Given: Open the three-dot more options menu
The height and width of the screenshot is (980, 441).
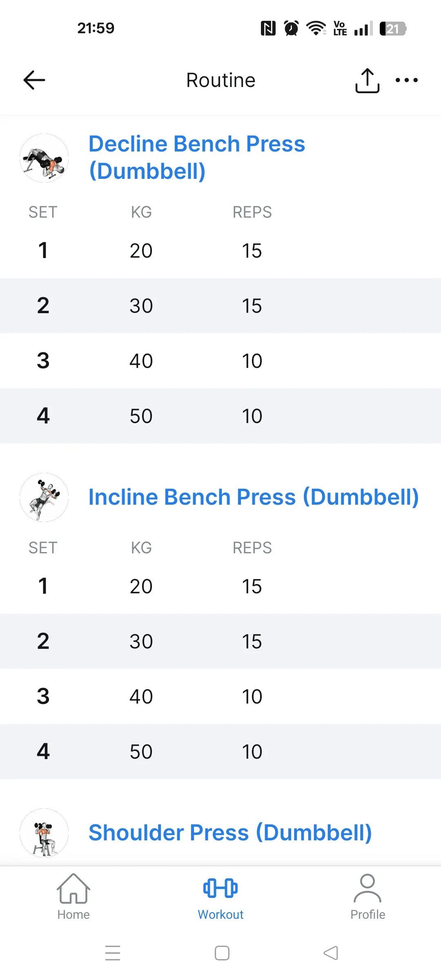Looking at the screenshot, I should 406,80.
